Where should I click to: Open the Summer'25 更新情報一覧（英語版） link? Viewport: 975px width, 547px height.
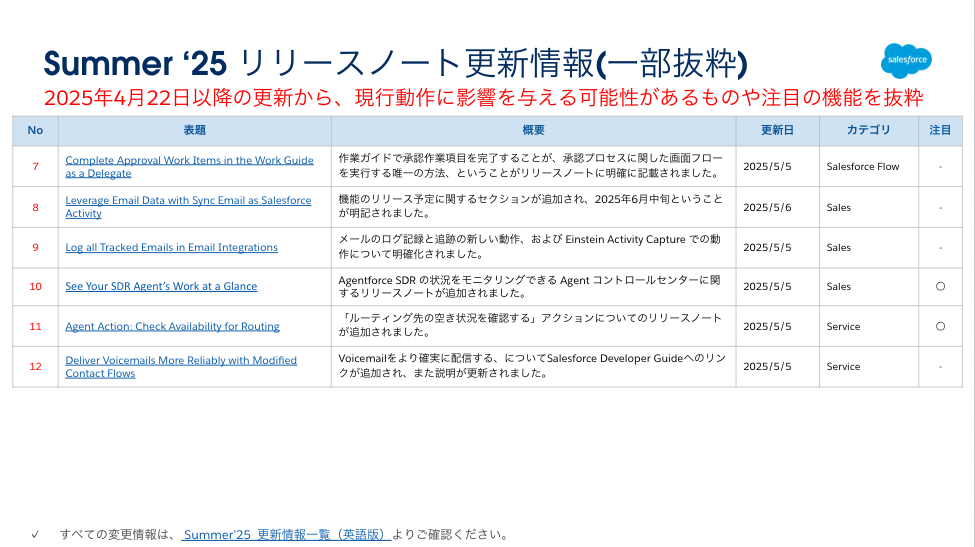286,535
